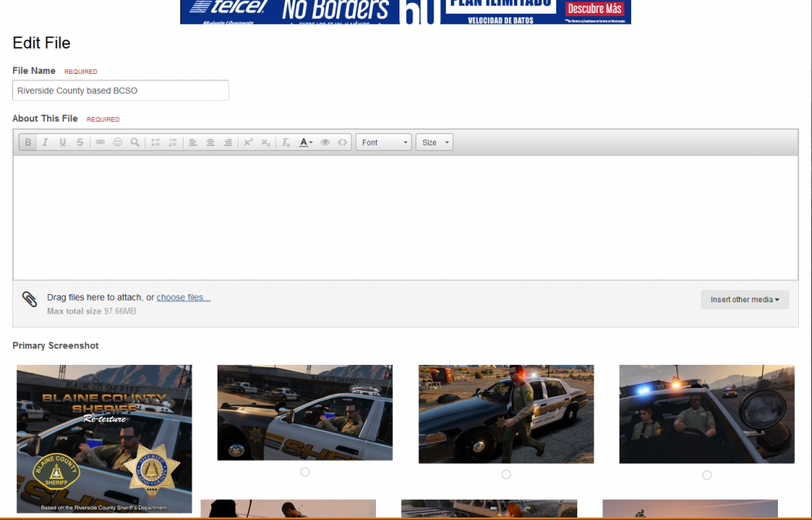Screen dimensions: 812x520
Task: Click into the File Name field
Action: (121, 90)
